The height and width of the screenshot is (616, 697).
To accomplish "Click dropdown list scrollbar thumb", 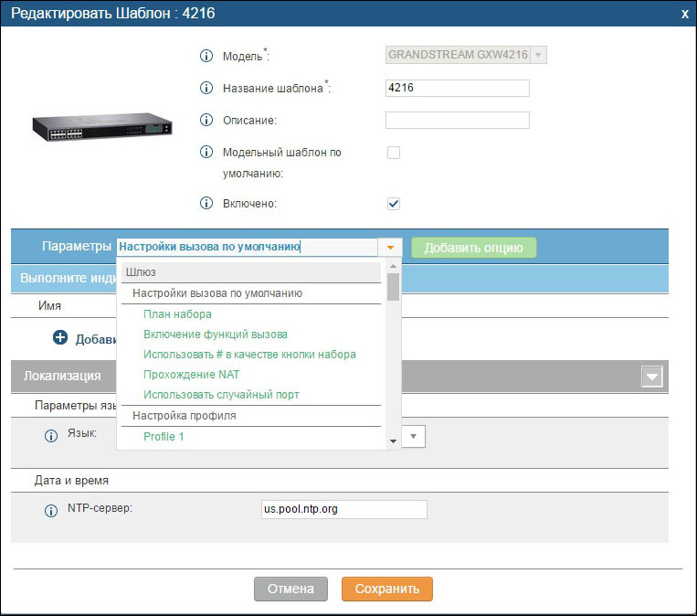I will click(x=393, y=287).
